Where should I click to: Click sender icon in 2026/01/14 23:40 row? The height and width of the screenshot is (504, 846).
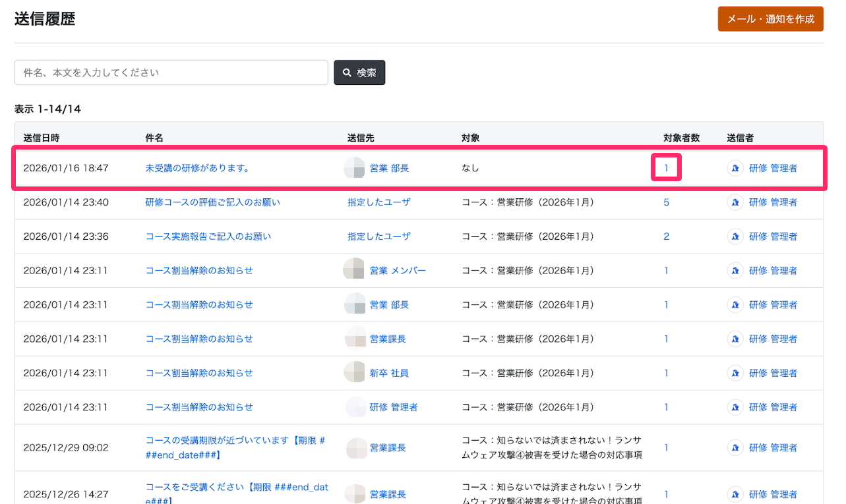[x=735, y=202]
